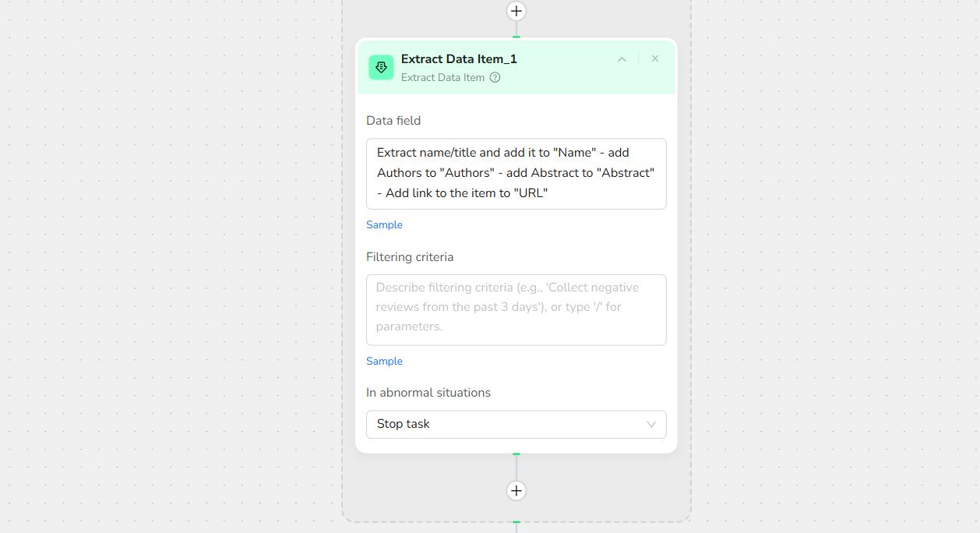Click the green Extract Data Item node icon
The height and width of the screenshot is (533, 980).
[381, 68]
